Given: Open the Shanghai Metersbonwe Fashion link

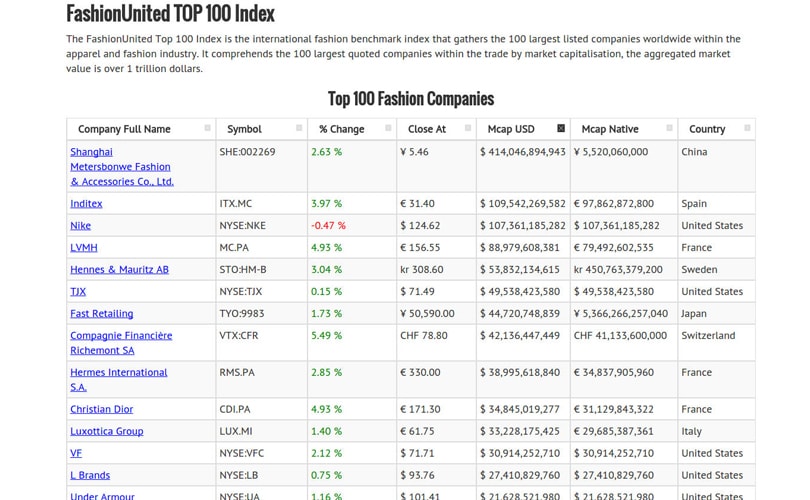Looking at the screenshot, I should click(121, 167).
